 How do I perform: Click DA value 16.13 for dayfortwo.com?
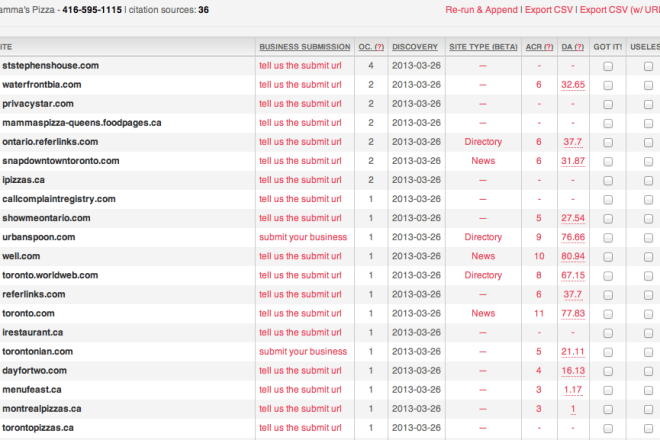coord(573,371)
